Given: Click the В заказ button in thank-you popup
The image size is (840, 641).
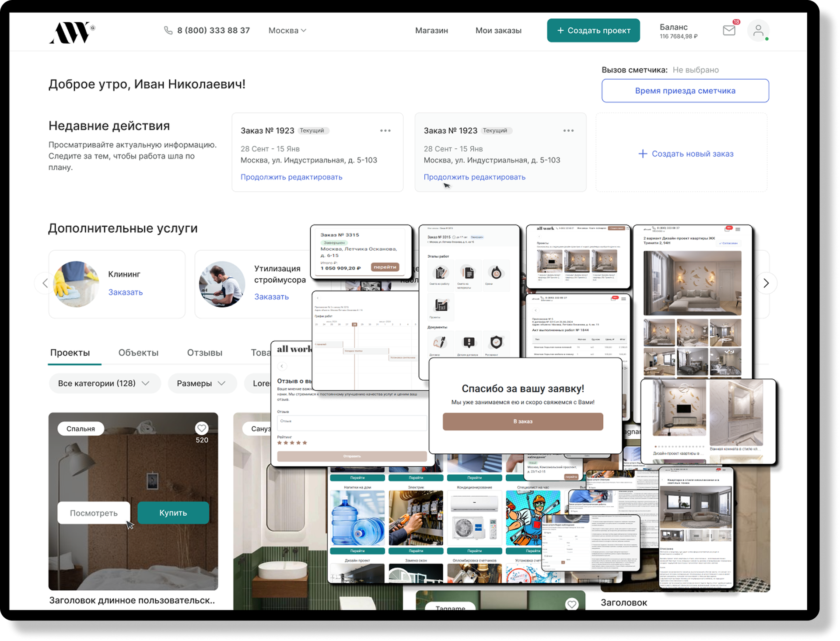Looking at the screenshot, I should pyautogui.click(x=523, y=421).
